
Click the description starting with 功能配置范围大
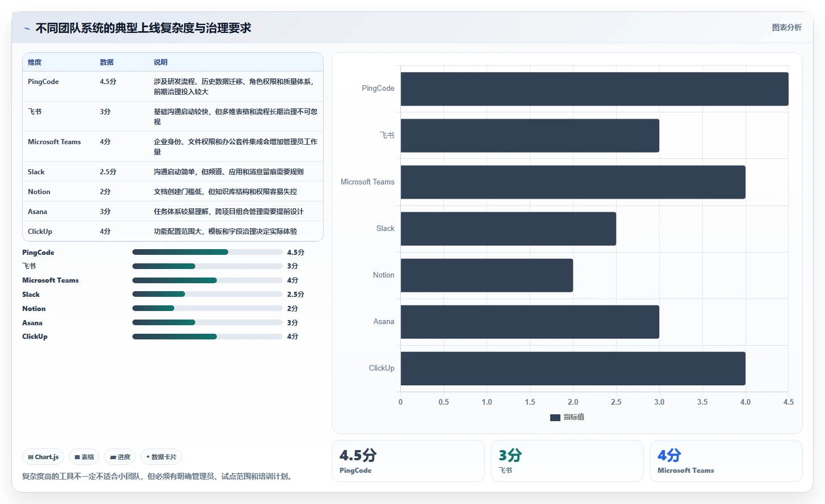tap(225, 232)
